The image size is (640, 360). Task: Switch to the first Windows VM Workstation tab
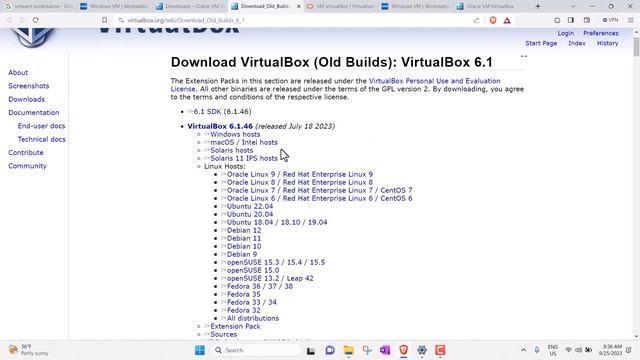coord(114,6)
